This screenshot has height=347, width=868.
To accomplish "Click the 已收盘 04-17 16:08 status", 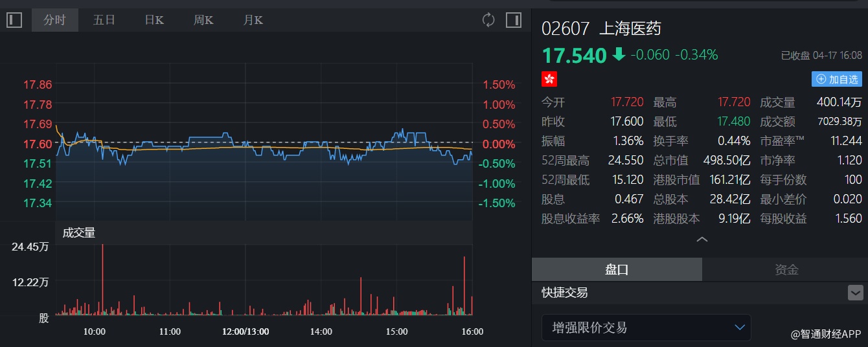I will coord(821,56).
